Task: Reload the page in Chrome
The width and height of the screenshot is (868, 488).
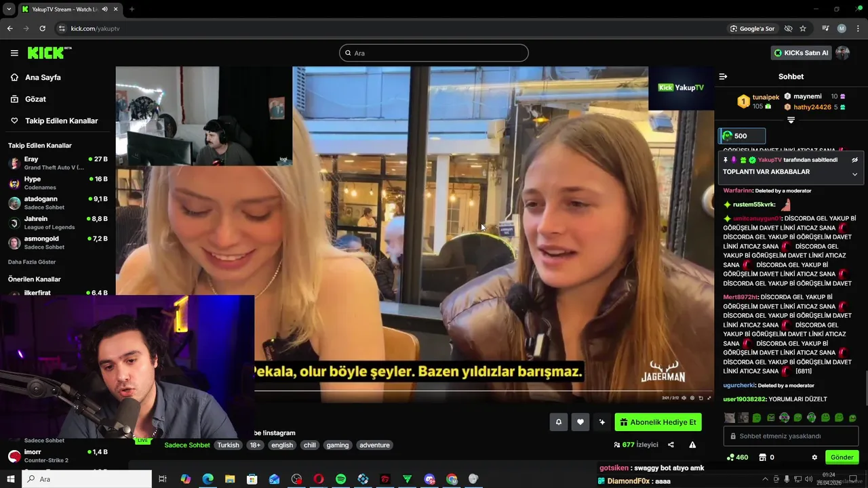Action: point(42,28)
